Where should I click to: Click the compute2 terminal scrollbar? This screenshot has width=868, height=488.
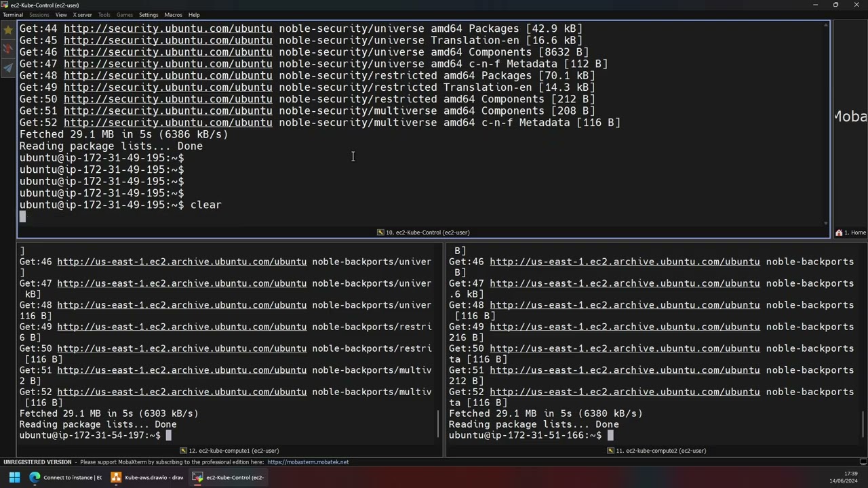pos(864,424)
